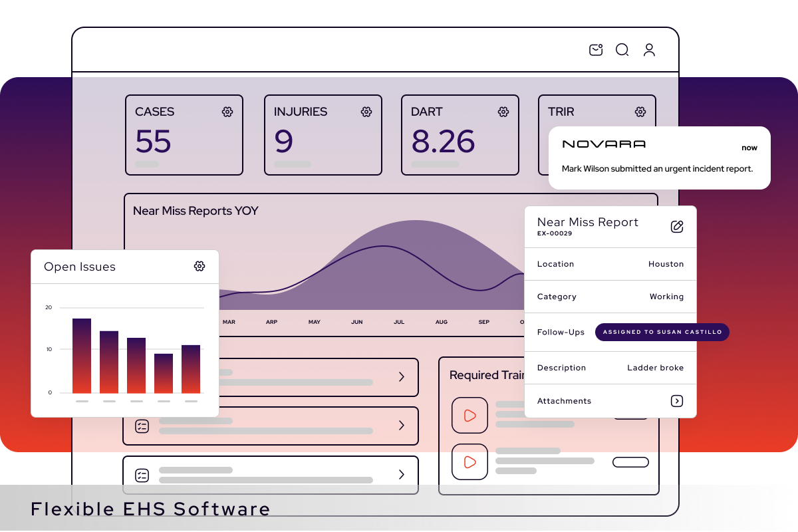Open the Attachments arrow in Near Miss Report
798x532 pixels.
676,401
